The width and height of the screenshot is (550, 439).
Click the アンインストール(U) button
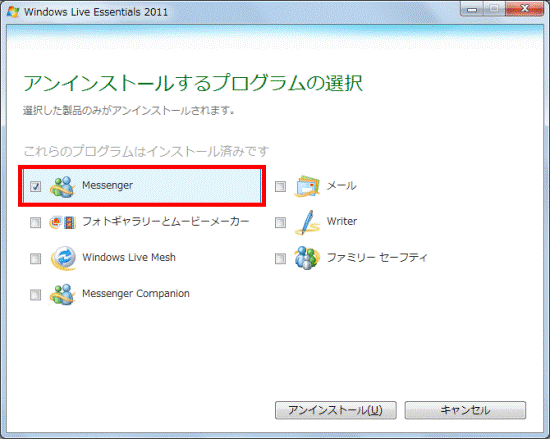[x=336, y=410]
